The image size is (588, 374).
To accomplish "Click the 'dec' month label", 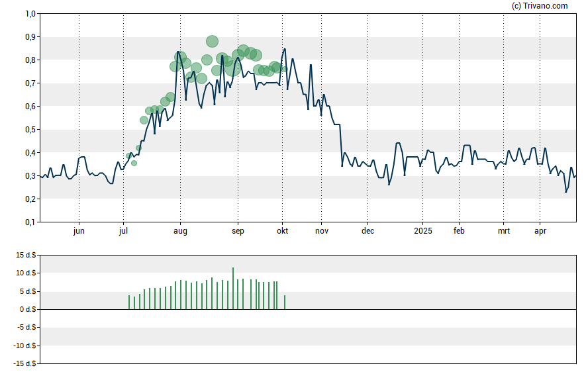I will [x=368, y=231].
